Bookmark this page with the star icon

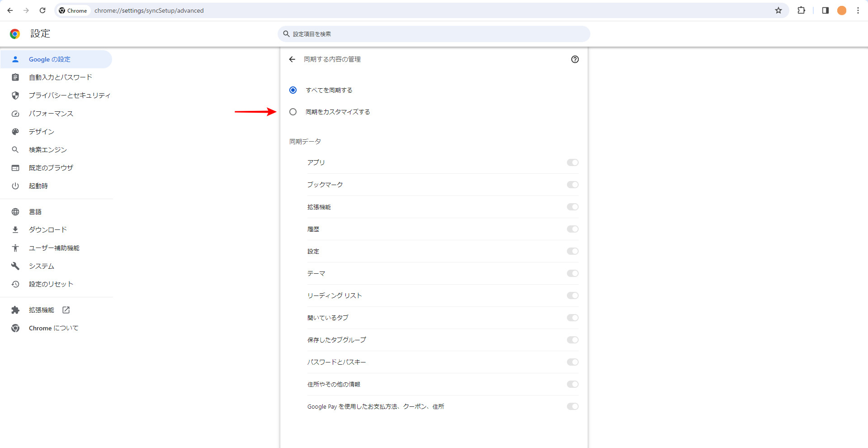[778, 10]
